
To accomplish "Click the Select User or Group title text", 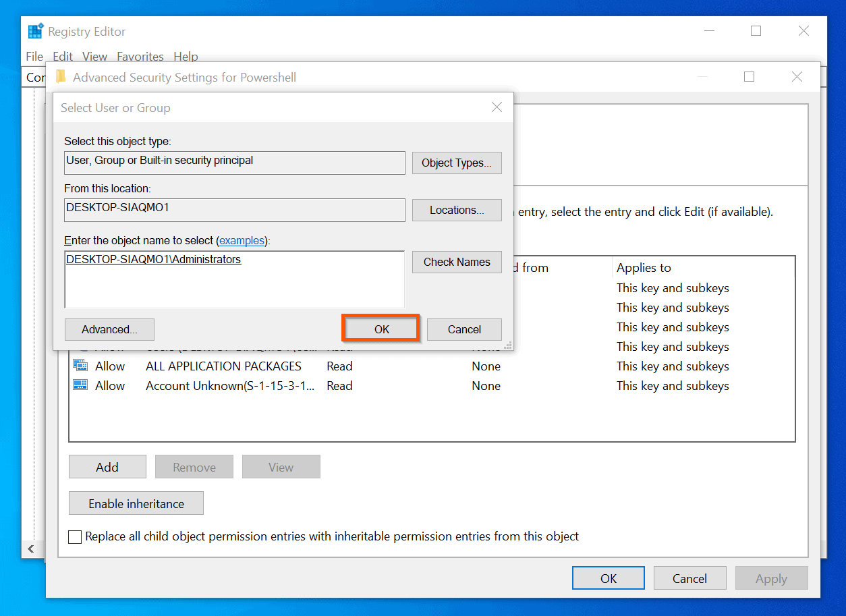I will [115, 108].
